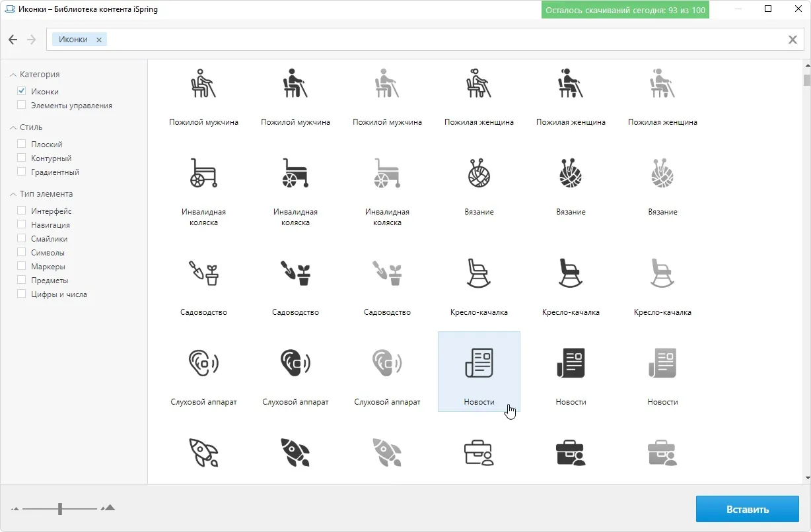
Task: Collapse the Тип элемента filter section
Action: [x=13, y=194]
